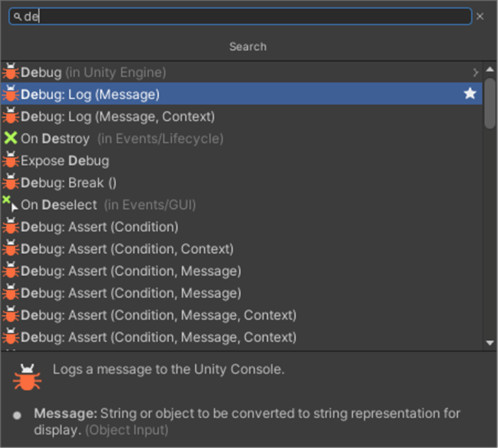This screenshot has width=498, height=448.
Task: Click the scrollbar down arrow
Action: click(490, 342)
